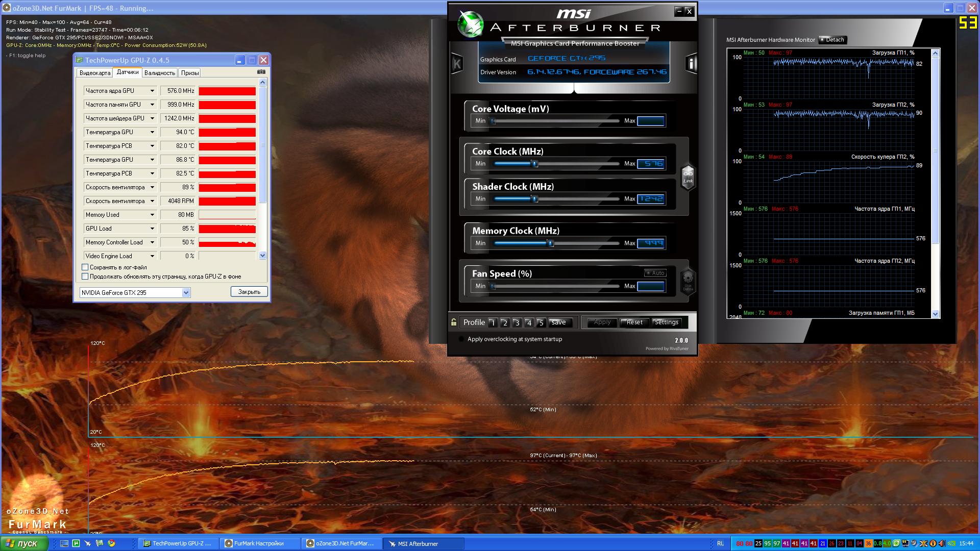Select the Датчики tab in GPU-Z
This screenshot has height=551, width=980.
(128, 72)
